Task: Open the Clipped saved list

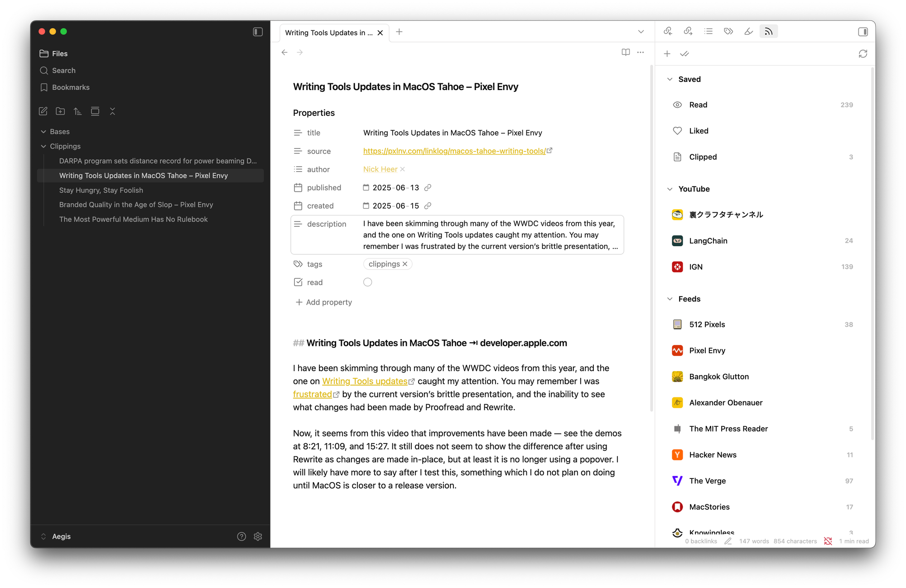Action: (x=763, y=157)
